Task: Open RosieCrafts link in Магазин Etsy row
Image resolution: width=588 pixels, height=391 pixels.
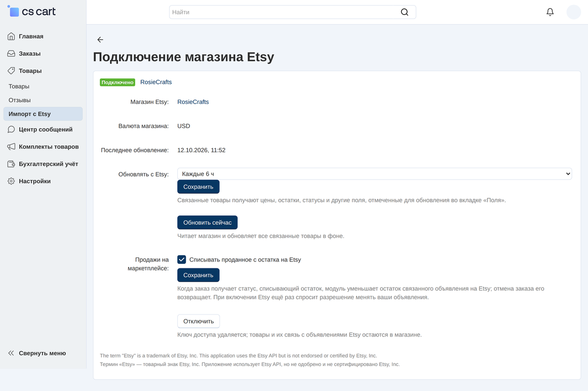Action: [193, 102]
